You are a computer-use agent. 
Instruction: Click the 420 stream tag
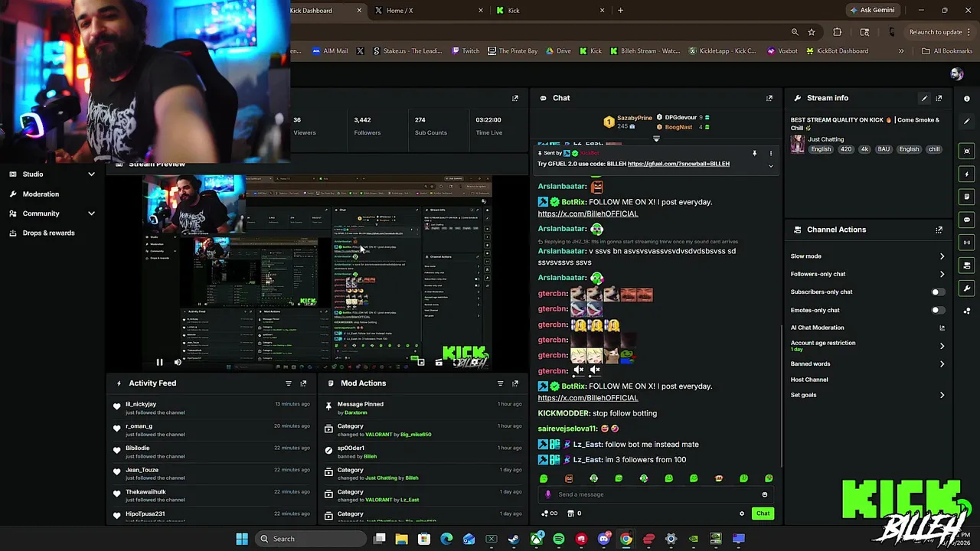[x=845, y=149]
